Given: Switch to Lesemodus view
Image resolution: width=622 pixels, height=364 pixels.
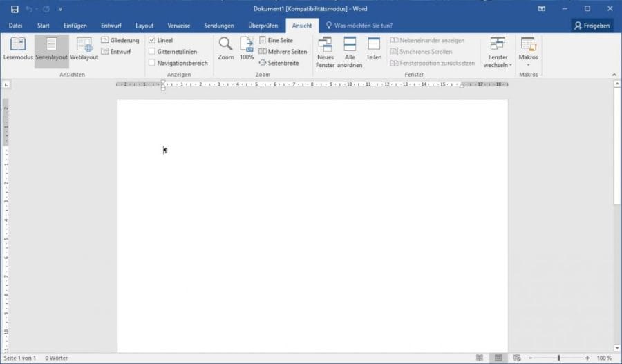Looking at the screenshot, I should [x=18, y=49].
